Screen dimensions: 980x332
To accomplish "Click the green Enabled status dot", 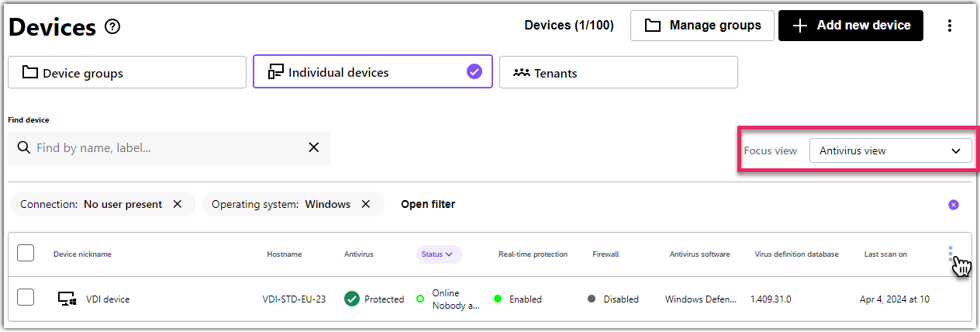I will tap(498, 299).
